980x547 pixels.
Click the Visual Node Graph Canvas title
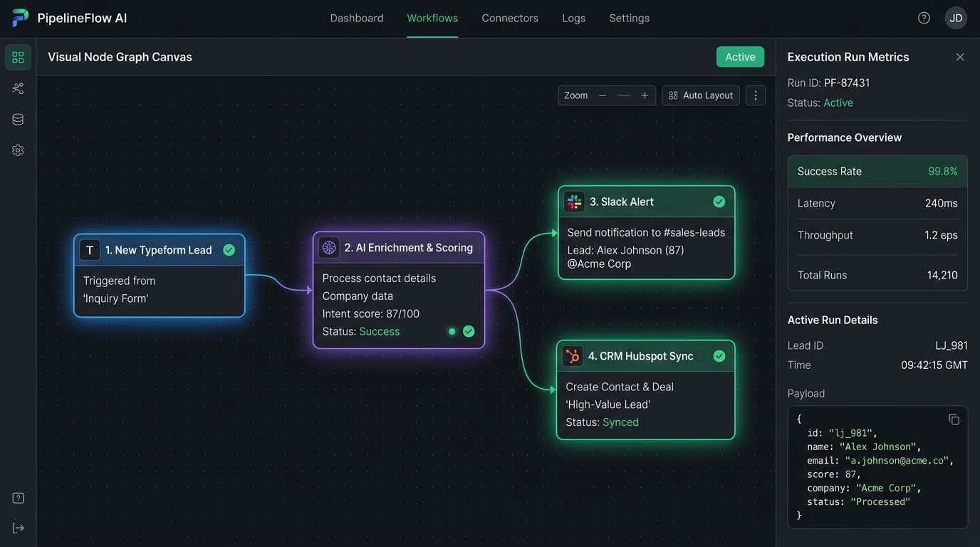(x=120, y=57)
